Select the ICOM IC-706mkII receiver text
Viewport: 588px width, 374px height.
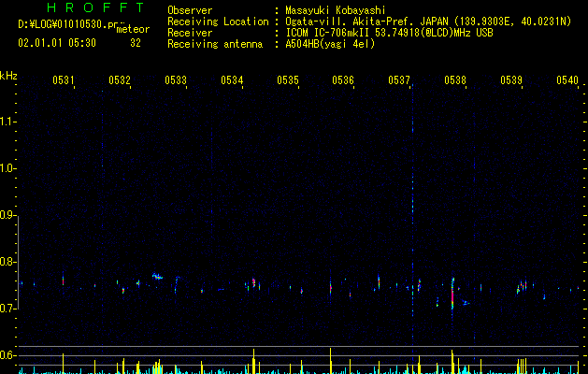click(x=389, y=33)
